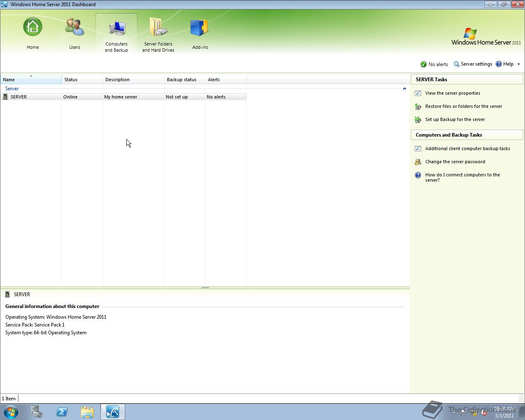Open Additional client computer backup tasks
This screenshot has width=525, height=420.
[468, 148]
